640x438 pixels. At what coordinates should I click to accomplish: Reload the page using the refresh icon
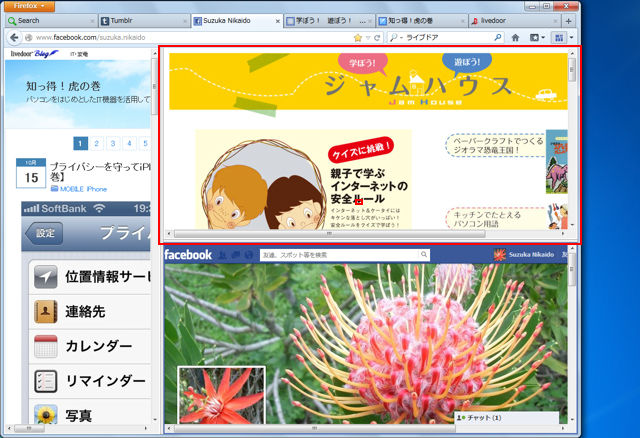point(377,38)
